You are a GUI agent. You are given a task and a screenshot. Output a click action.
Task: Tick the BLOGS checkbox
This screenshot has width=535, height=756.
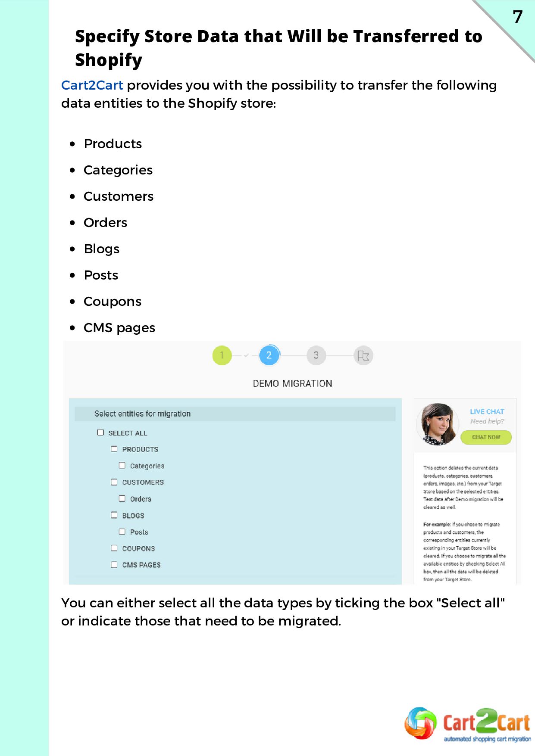[x=114, y=515]
